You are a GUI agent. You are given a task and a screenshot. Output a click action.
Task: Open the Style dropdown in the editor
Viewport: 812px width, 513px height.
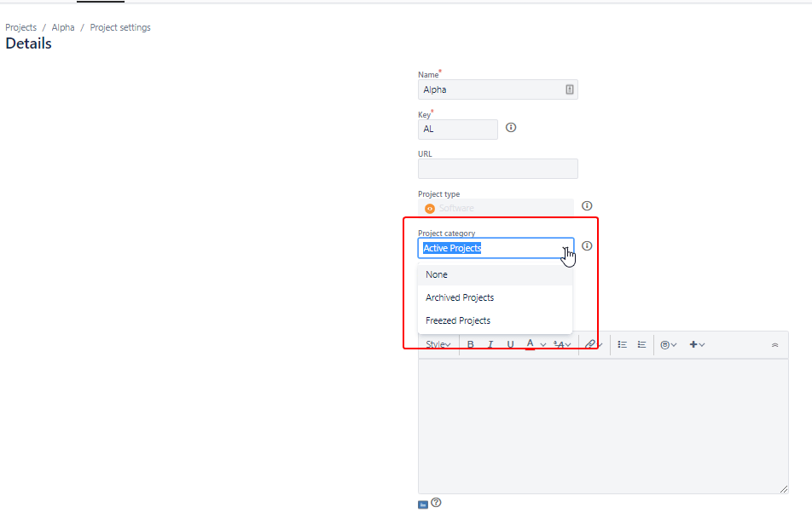point(438,343)
